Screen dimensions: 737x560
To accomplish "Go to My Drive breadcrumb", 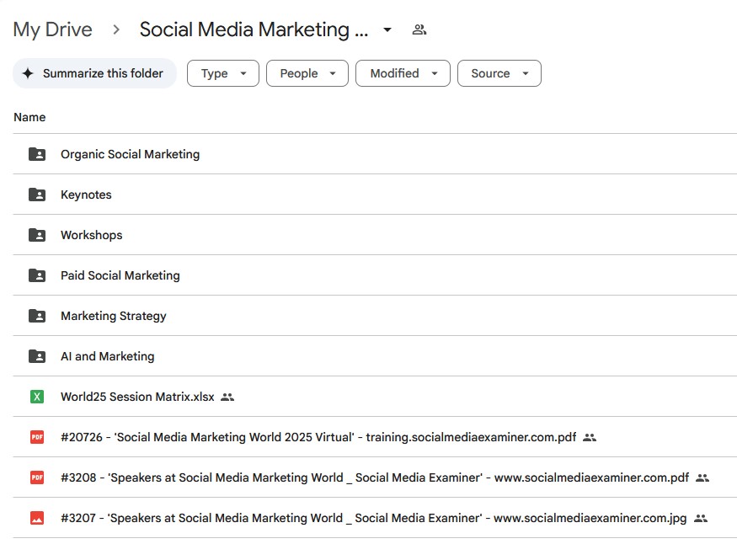I will [x=52, y=29].
